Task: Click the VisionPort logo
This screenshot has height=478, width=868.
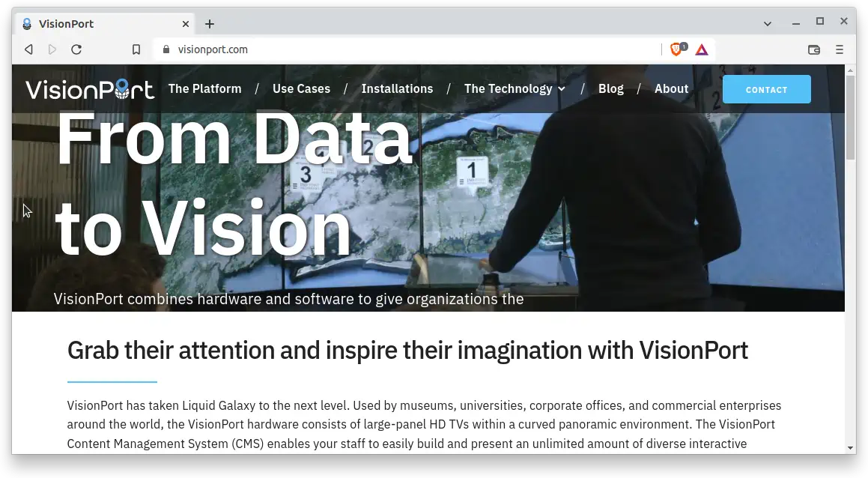Action: tap(90, 89)
